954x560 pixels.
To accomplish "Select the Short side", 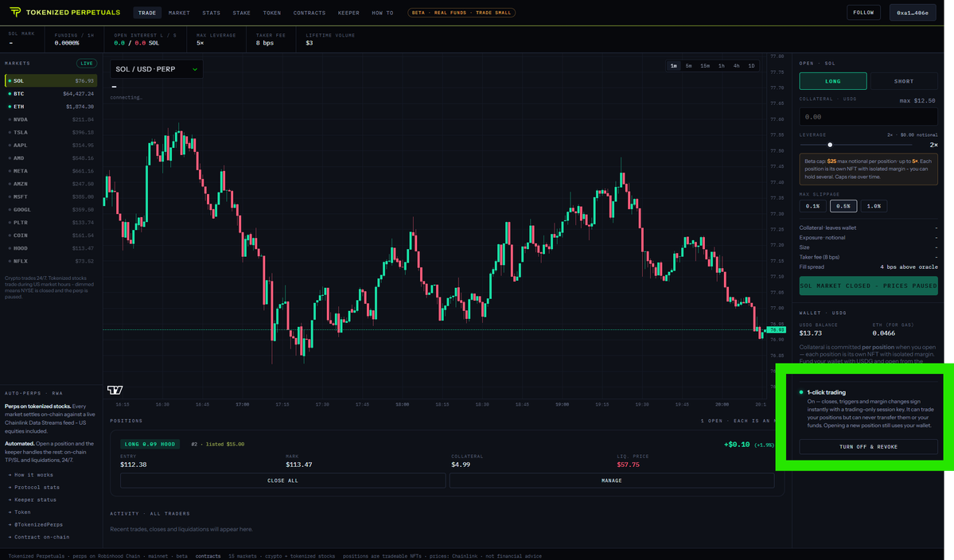I will [x=904, y=81].
